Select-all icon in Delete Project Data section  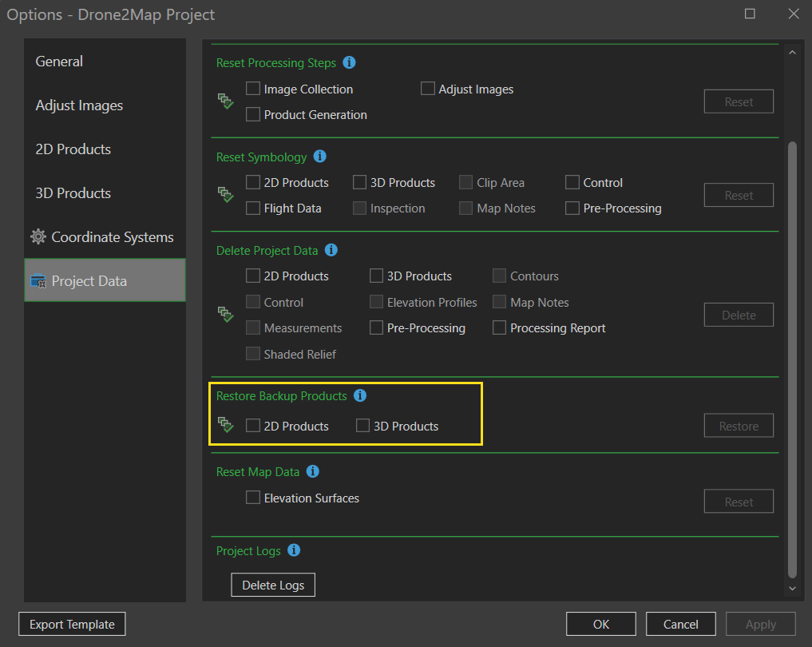point(226,315)
